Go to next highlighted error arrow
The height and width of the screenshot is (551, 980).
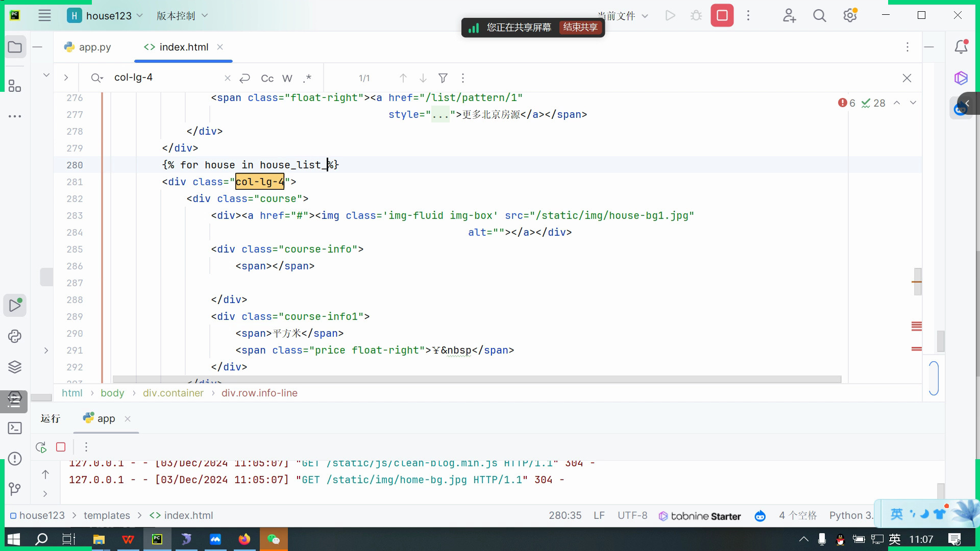pyautogui.click(x=913, y=103)
